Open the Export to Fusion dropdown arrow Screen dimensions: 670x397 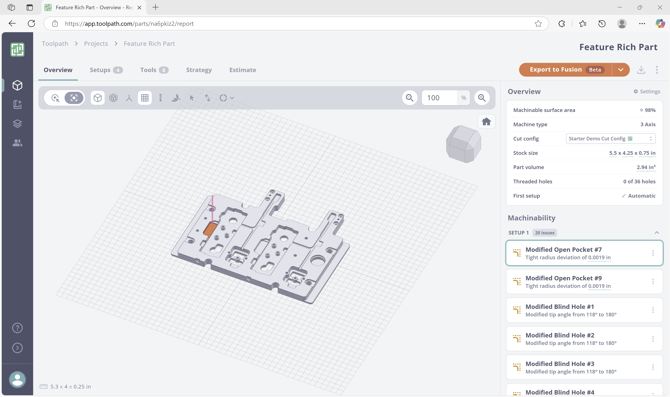click(x=620, y=70)
